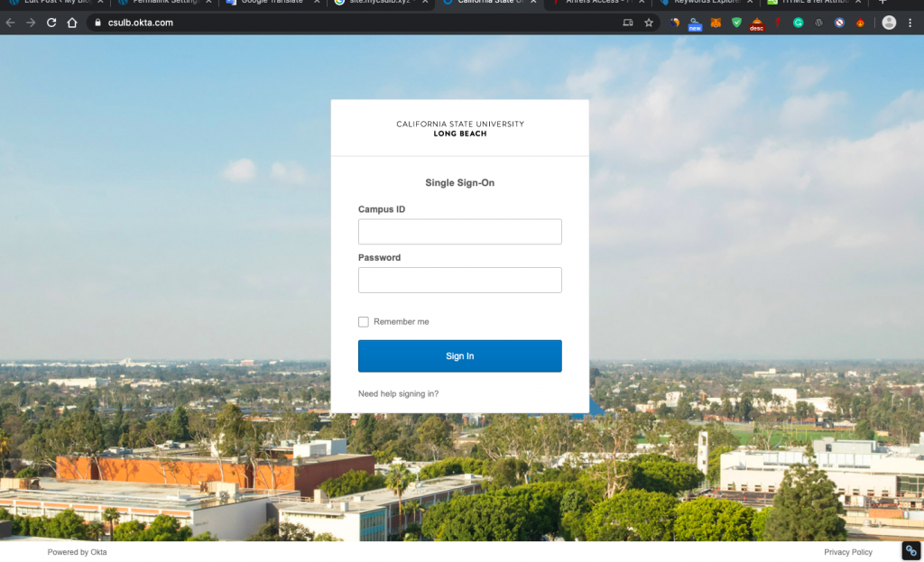Click the device cast icon in address bar
Viewport: 924px width, 562px height.
[x=628, y=23]
